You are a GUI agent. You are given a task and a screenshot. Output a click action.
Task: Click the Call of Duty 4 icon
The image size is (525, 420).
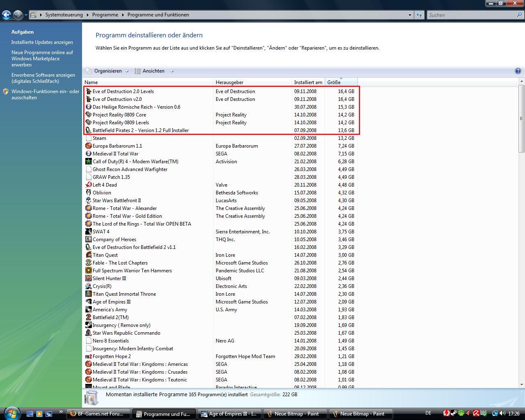[88, 162]
